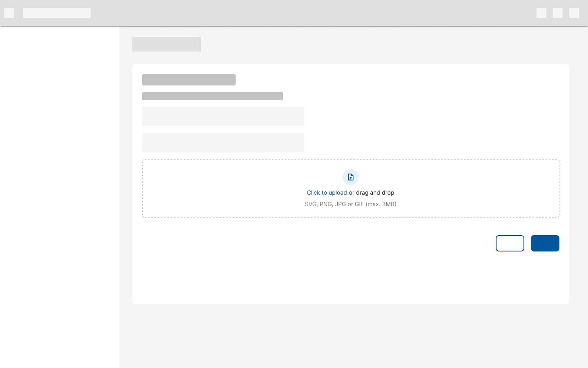
Task: Click the header title placeholder bar
Action: click(x=57, y=13)
